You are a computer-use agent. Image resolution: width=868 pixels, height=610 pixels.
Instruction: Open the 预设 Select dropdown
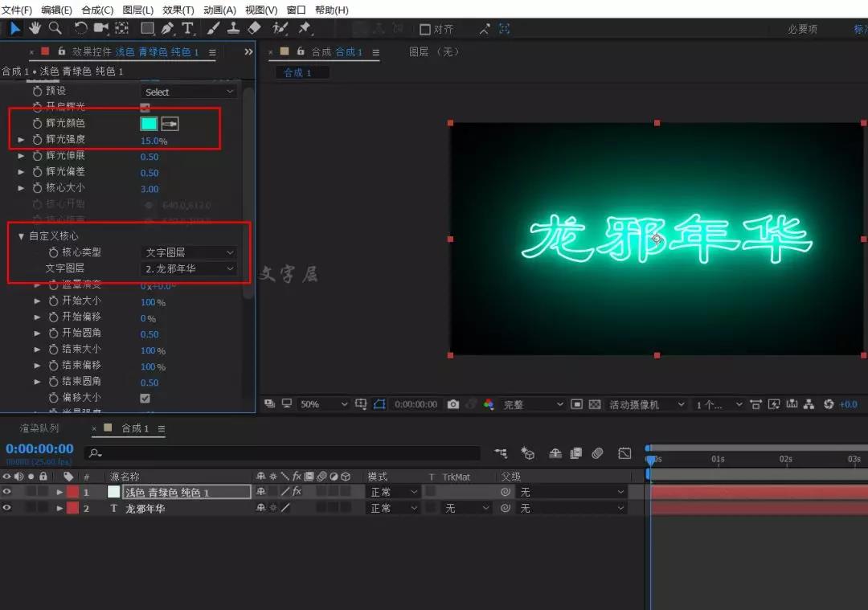click(189, 92)
